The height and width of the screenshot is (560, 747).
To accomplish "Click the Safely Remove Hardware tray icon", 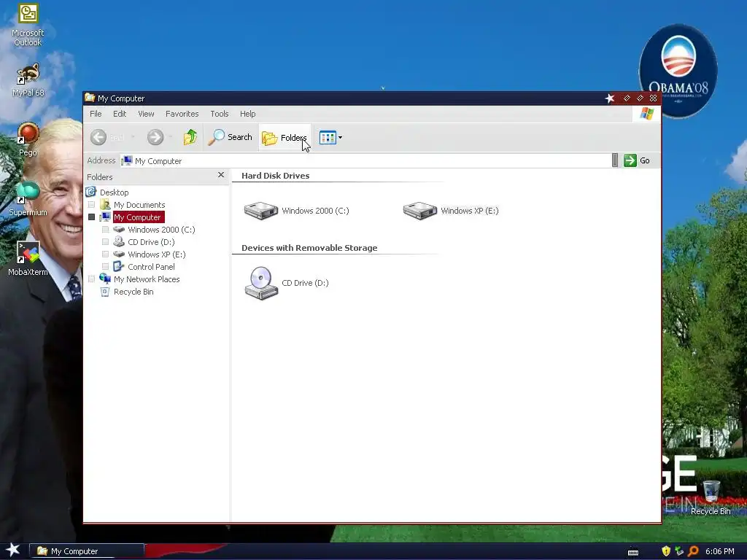I will click(x=679, y=551).
